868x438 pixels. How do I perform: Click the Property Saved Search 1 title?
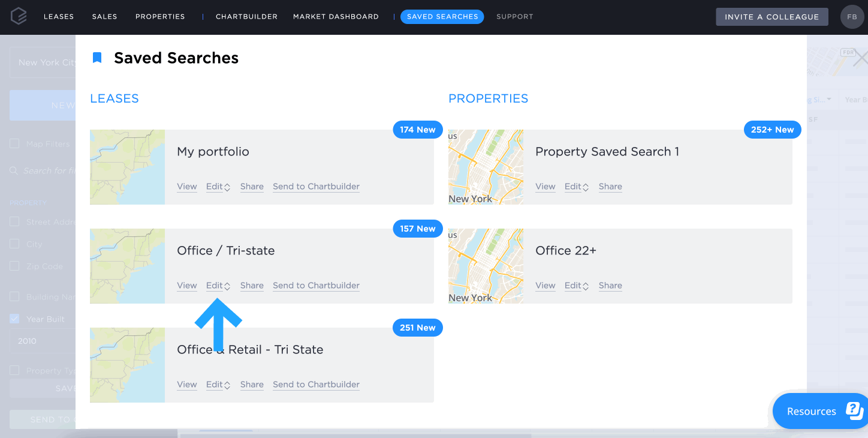coord(607,152)
